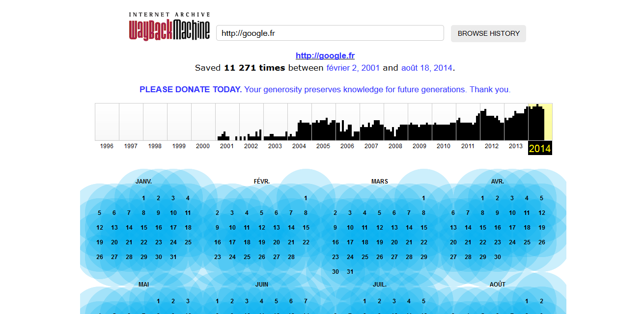Click the AVR. month heading
Image resolution: width=644 pixels, height=314 pixels.
[x=498, y=182]
